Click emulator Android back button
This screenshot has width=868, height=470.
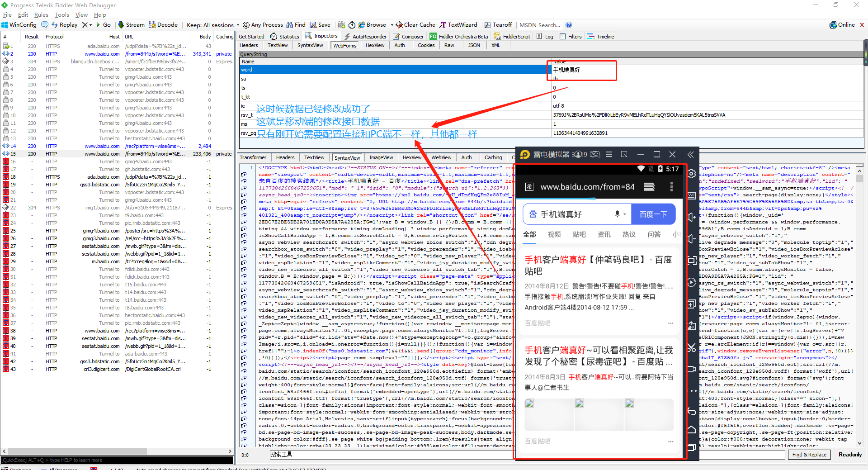click(691, 411)
